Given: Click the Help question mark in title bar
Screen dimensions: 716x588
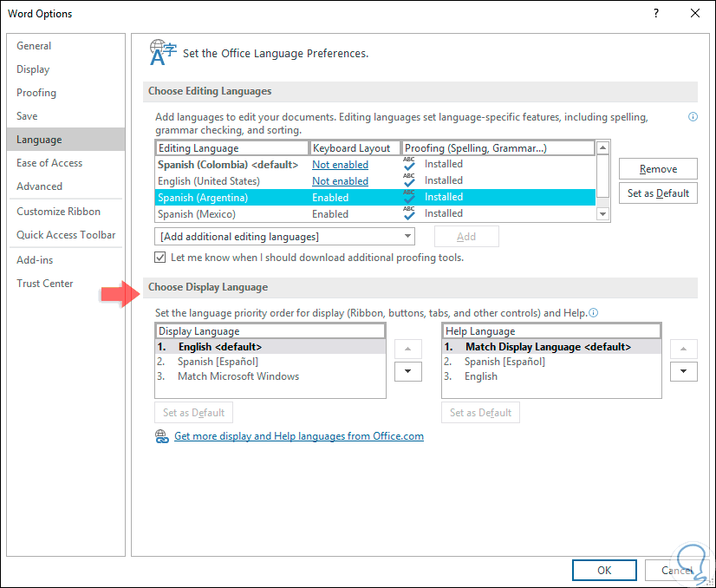Looking at the screenshot, I should [x=655, y=13].
